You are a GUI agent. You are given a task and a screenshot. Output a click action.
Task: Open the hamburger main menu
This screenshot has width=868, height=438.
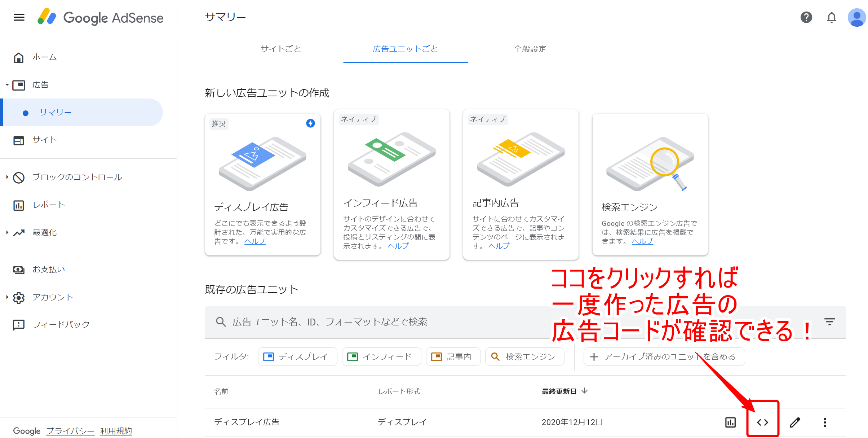click(19, 17)
